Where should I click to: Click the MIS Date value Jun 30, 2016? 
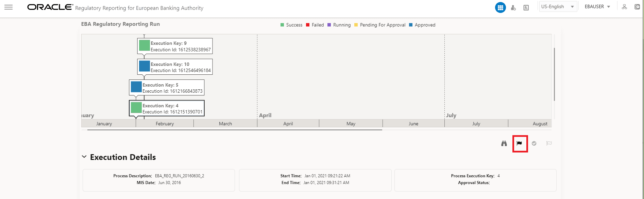(170, 183)
